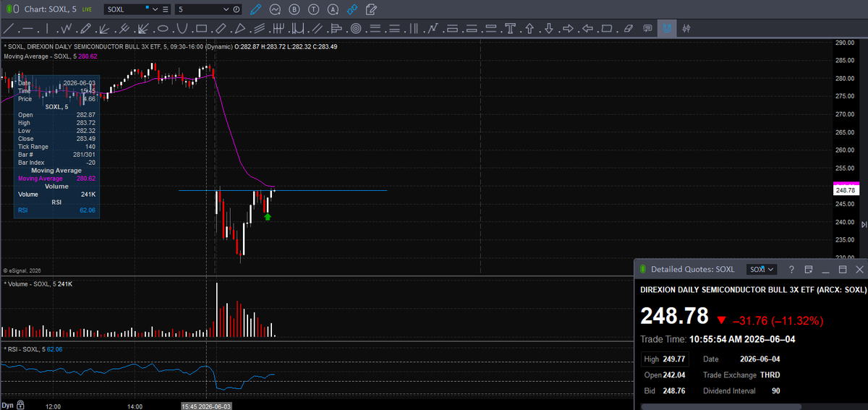Screen dimensions: 868x410
Task: Select the ellipse drawing tool
Action: pyautogui.click(x=163, y=28)
